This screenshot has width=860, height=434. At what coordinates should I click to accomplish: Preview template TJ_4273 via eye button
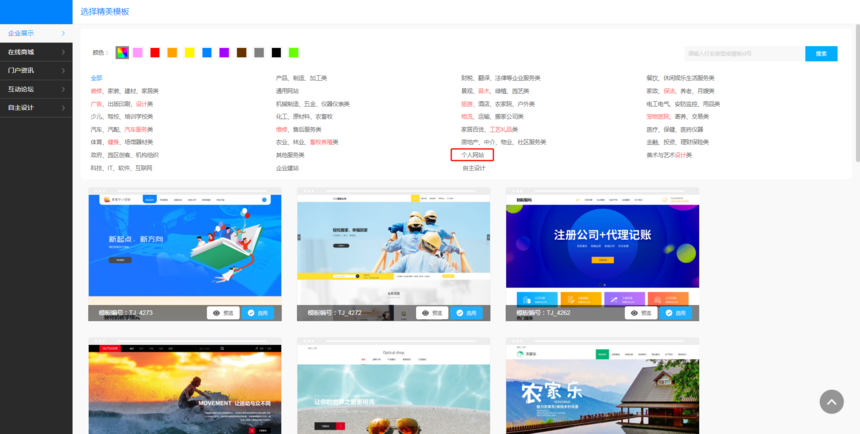[223, 313]
